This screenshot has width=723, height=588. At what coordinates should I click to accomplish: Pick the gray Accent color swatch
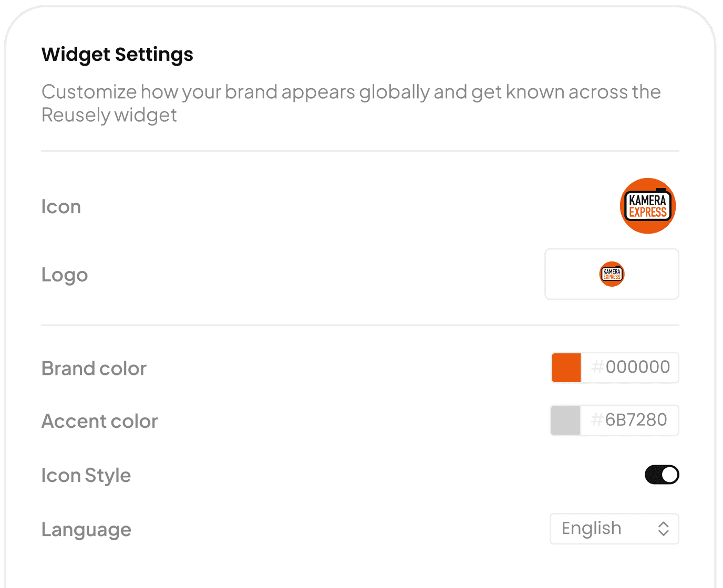[566, 421]
